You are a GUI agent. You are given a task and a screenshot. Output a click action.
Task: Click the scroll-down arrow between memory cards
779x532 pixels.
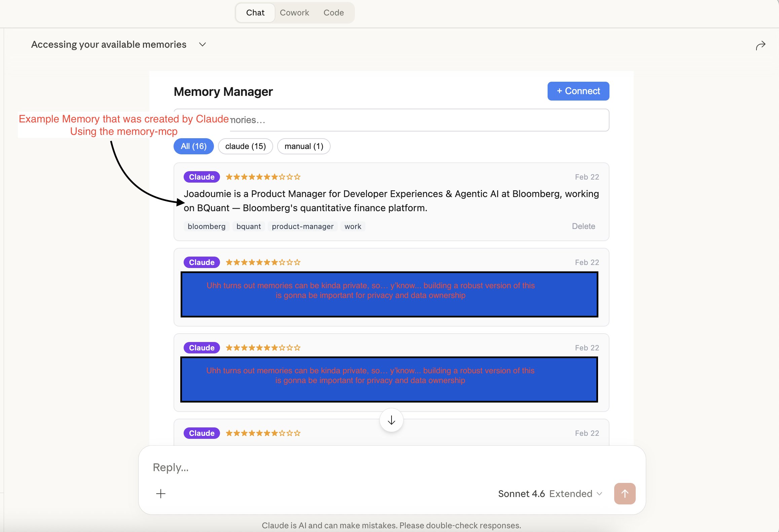click(391, 420)
